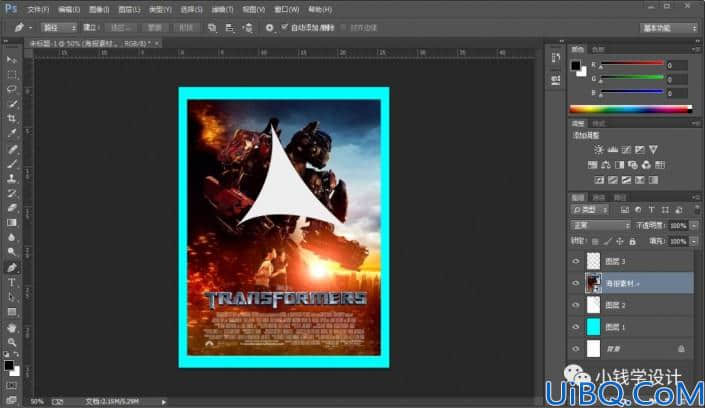
Task: Open the 图层(L) Layer menu
Action: tap(129, 9)
